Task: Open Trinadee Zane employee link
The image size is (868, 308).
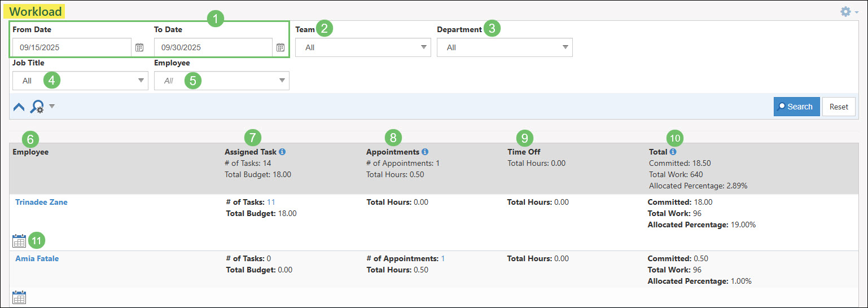Action: (x=41, y=202)
